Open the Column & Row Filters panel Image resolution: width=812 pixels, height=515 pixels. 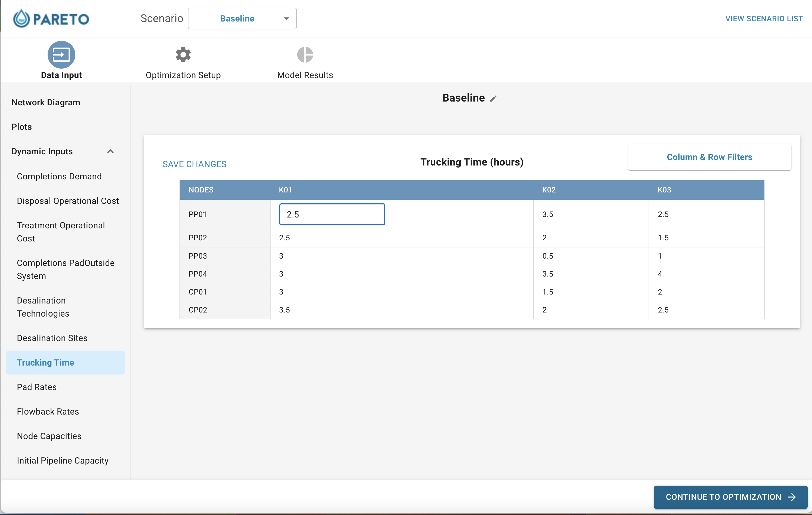[709, 157]
